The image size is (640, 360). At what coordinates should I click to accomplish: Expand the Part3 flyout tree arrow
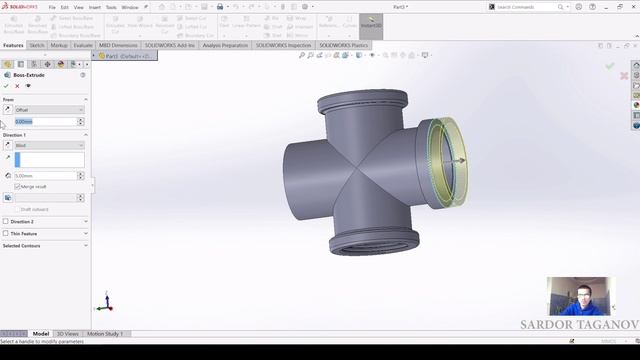(x=94, y=56)
